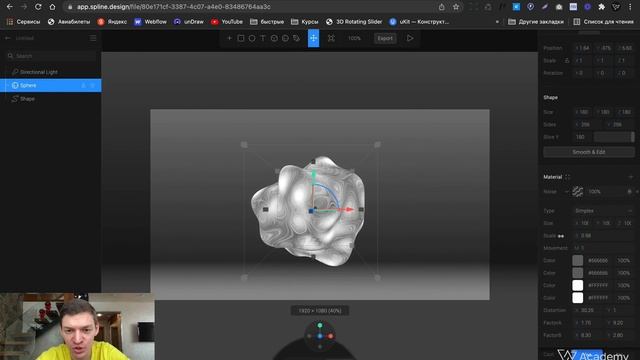Screen dimensions: 640x360
Task: Click teal dot on the orientation gizmo
Action: point(320,325)
